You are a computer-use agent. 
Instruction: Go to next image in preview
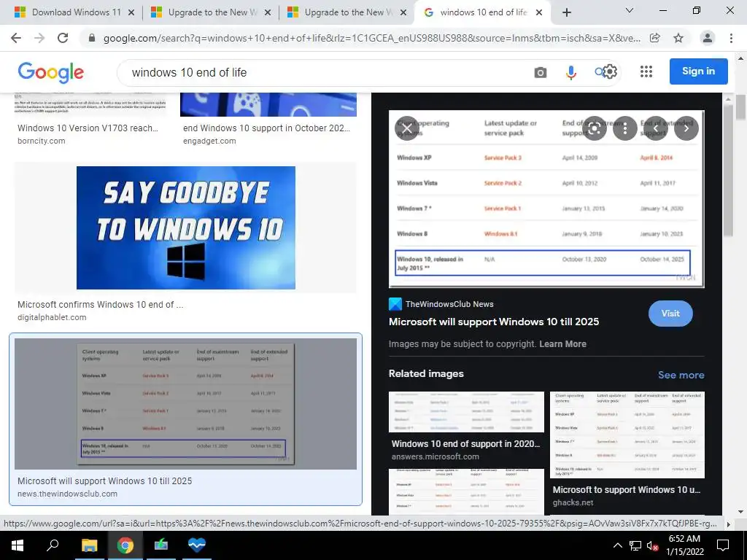(686, 128)
